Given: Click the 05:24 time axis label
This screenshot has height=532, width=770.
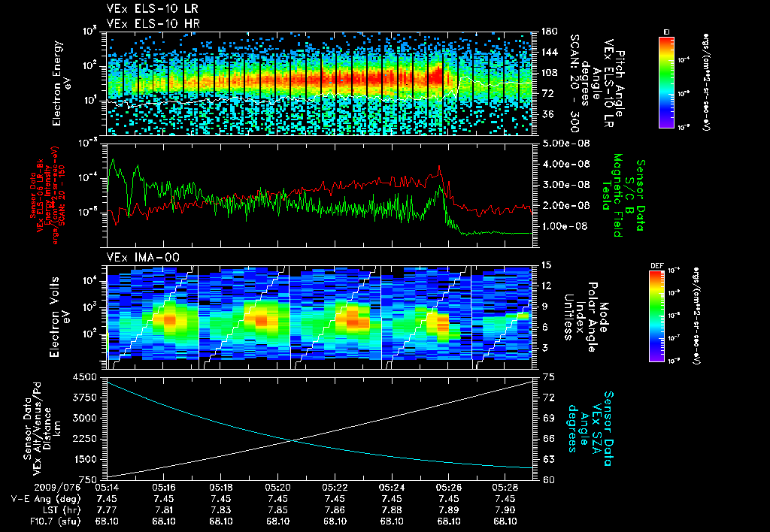Looking at the screenshot, I should click(x=392, y=488).
